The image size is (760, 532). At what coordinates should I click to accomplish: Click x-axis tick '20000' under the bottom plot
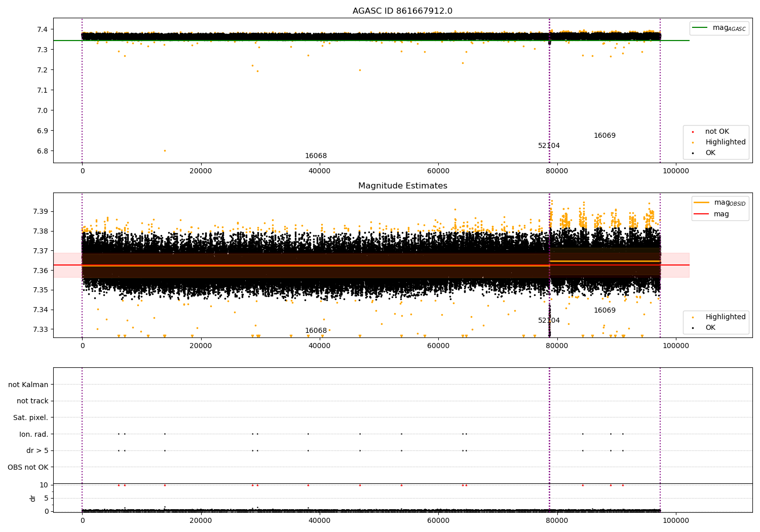(x=201, y=520)
